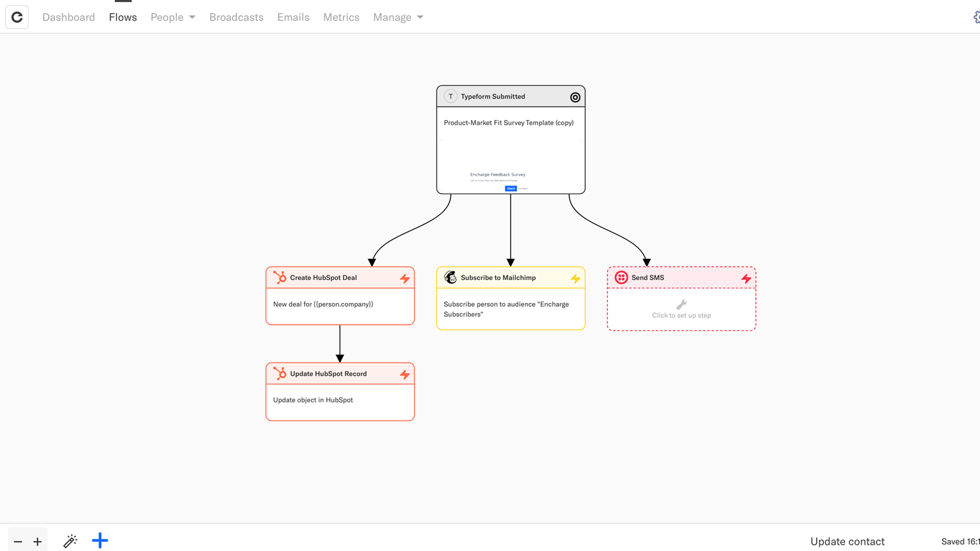Zoom in with the plus button
Image resolution: width=980 pixels, height=551 pixels.
click(x=37, y=542)
